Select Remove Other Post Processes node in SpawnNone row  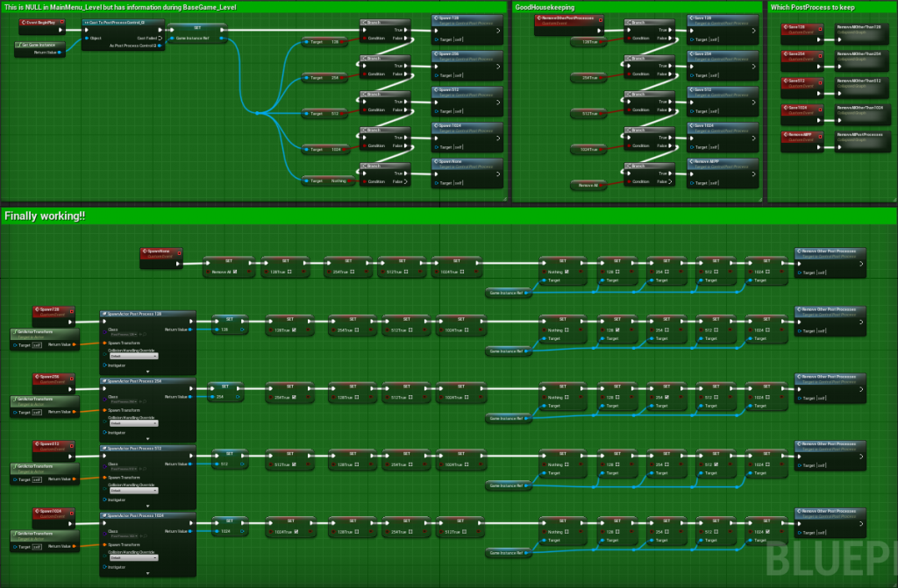click(x=830, y=262)
